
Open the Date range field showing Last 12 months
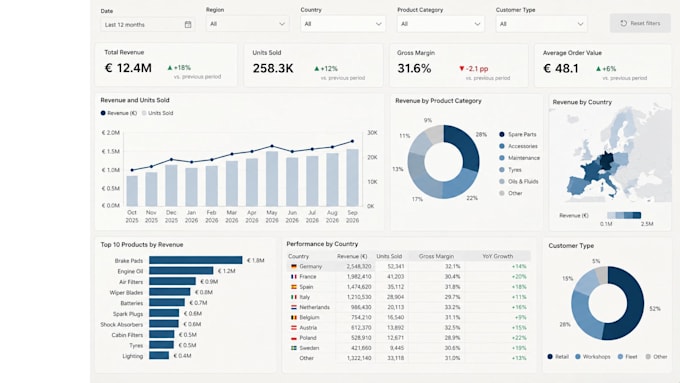pos(147,25)
